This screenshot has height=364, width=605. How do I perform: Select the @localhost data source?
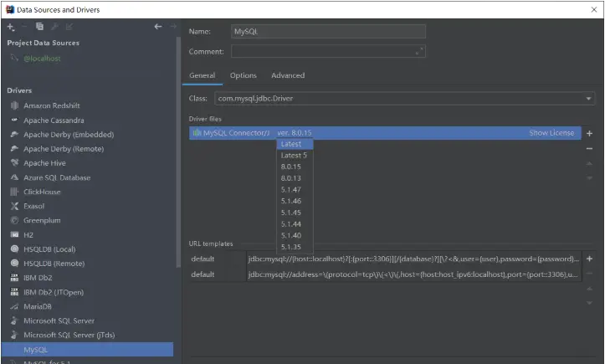(42, 59)
